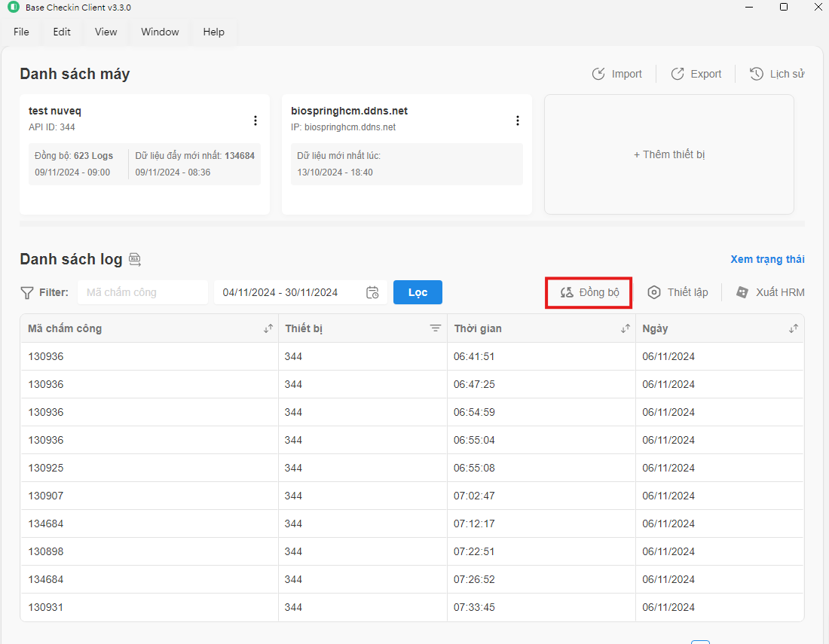Open the File menu
Screen dimensions: 829x644
(x=21, y=32)
